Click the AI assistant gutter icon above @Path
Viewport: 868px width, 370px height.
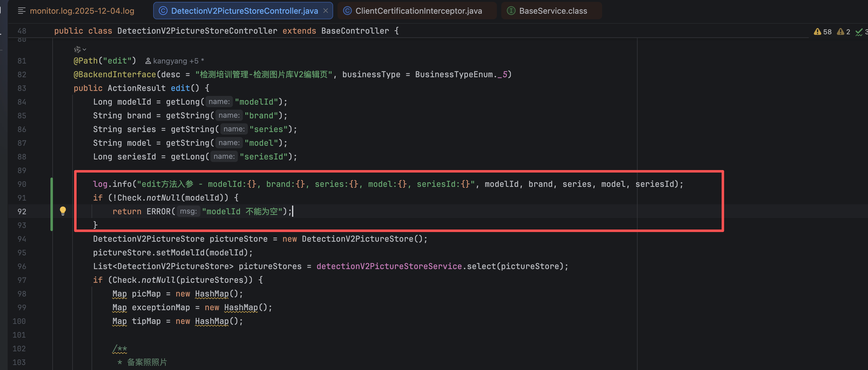[x=77, y=50]
